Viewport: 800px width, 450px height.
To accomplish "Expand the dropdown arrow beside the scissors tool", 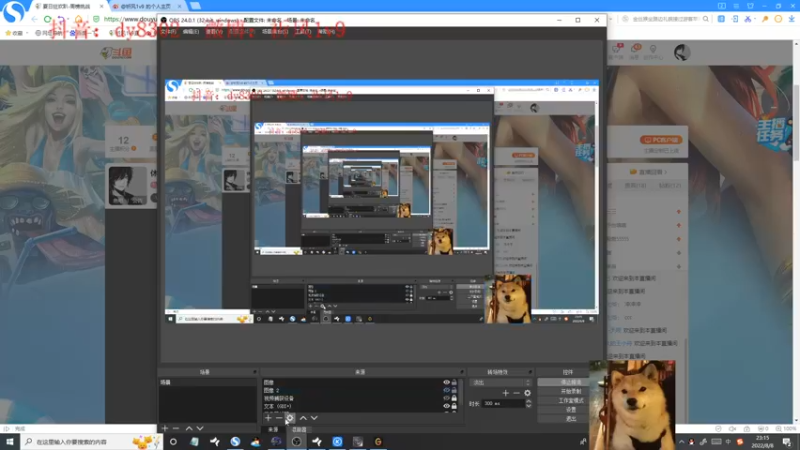I will pyautogui.click(x=754, y=19).
